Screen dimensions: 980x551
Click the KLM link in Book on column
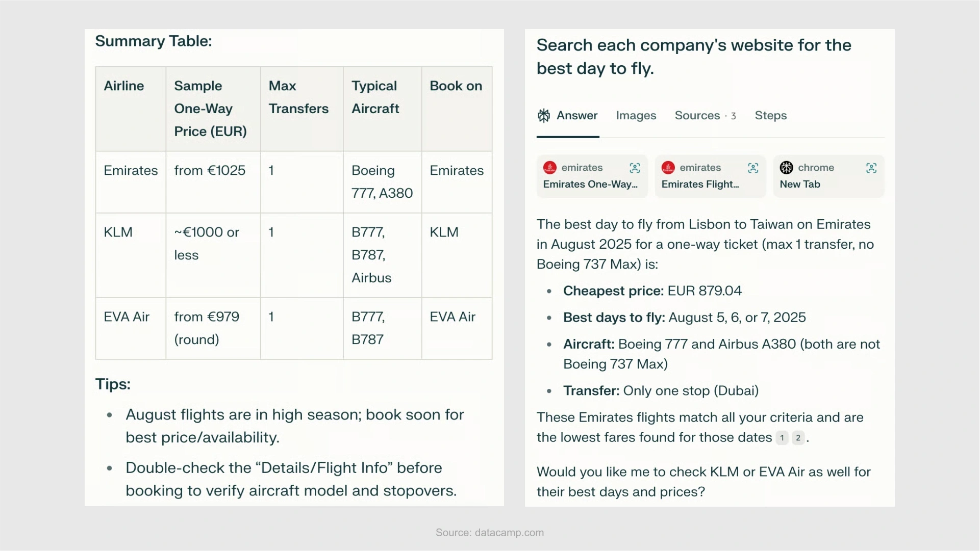pyautogui.click(x=444, y=232)
